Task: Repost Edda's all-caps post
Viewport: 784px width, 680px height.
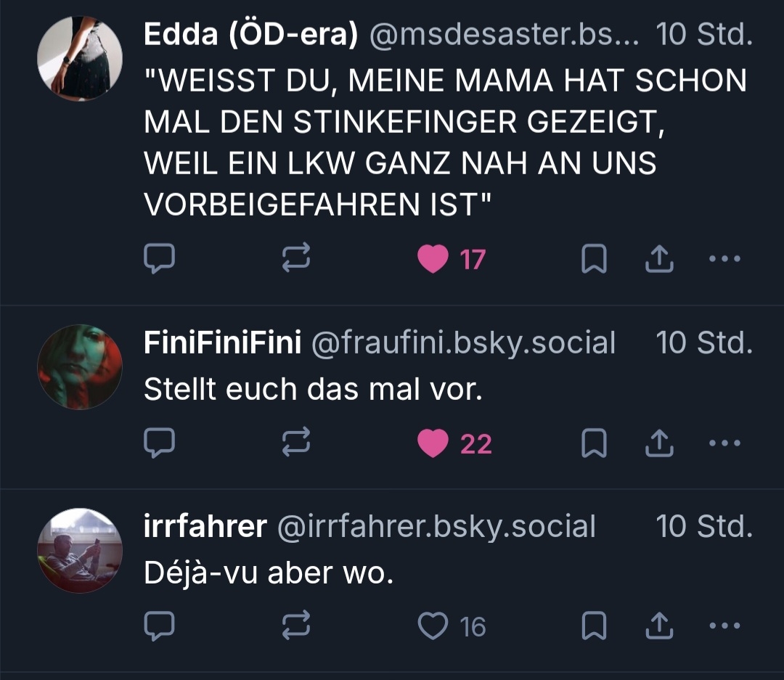Action: point(295,259)
